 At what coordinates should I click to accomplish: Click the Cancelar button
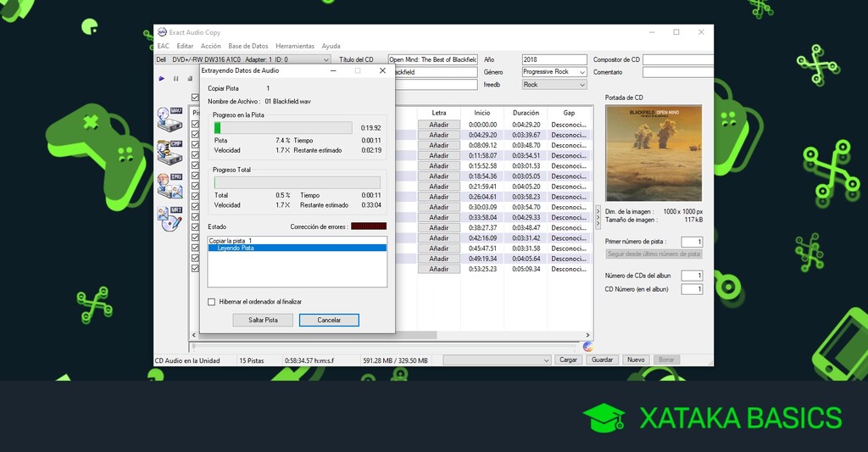coord(329,320)
